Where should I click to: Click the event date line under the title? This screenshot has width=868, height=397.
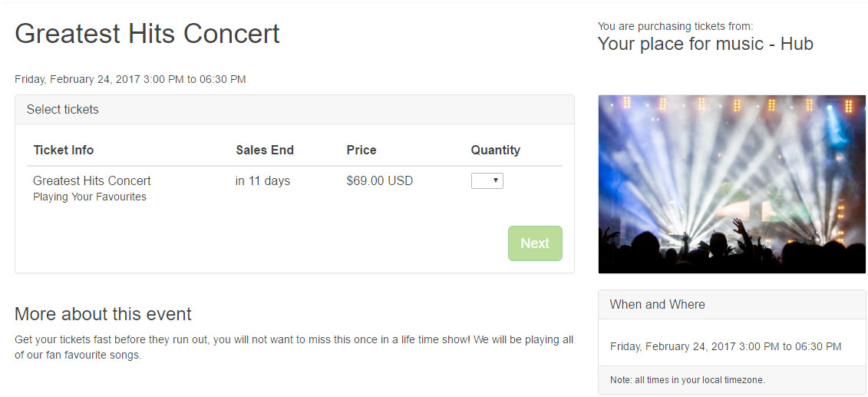[130, 79]
